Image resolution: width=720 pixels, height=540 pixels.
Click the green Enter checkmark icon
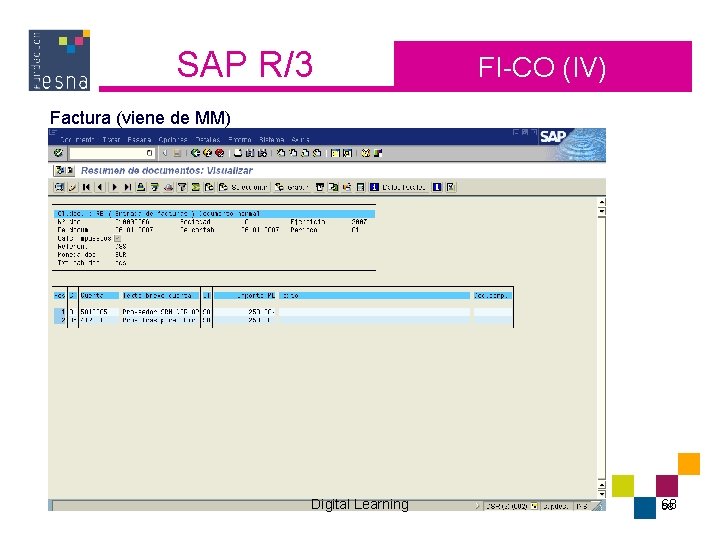pos(58,153)
